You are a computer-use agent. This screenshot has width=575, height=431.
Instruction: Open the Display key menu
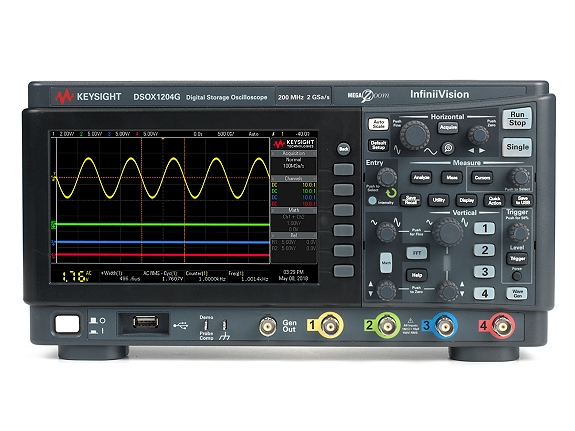[x=466, y=200]
